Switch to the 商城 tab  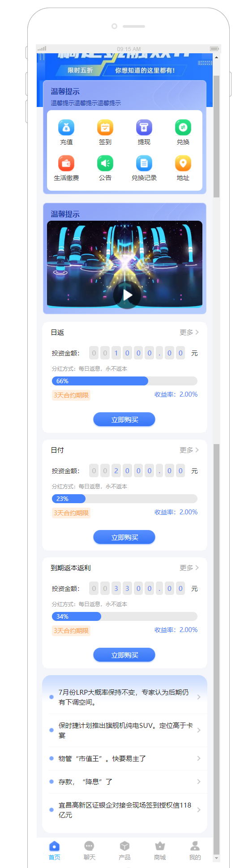(x=160, y=851)
